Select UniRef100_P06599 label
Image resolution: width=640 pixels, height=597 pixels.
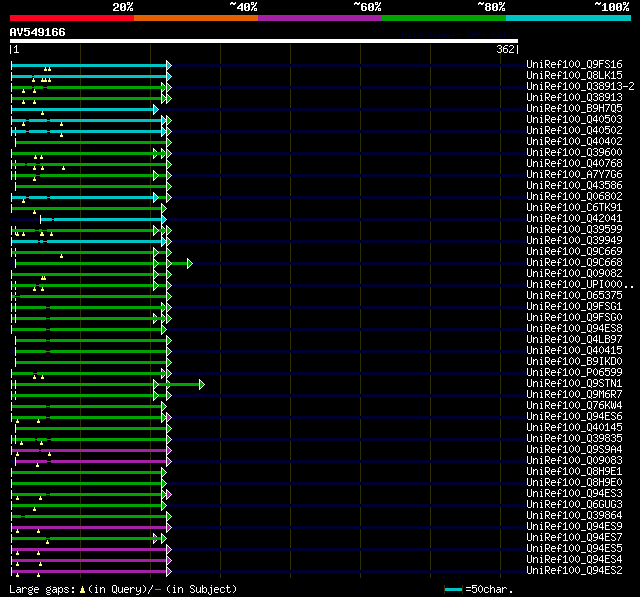(574, 373)
